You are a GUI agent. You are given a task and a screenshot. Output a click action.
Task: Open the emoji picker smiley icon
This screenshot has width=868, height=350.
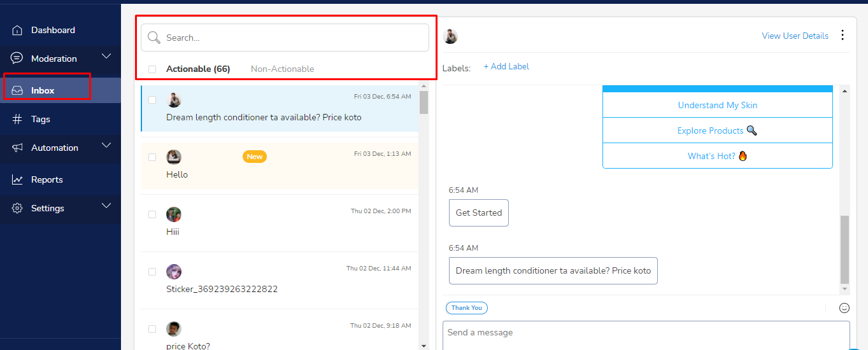click(844, 308)
